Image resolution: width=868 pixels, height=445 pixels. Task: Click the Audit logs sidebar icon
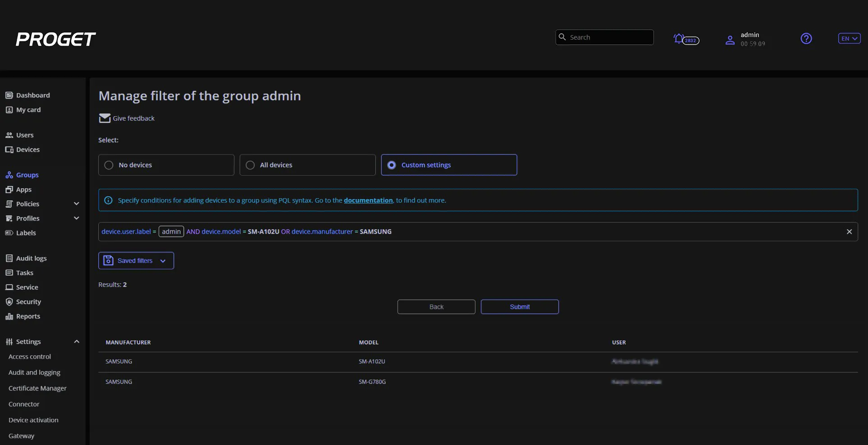[9, 258]
